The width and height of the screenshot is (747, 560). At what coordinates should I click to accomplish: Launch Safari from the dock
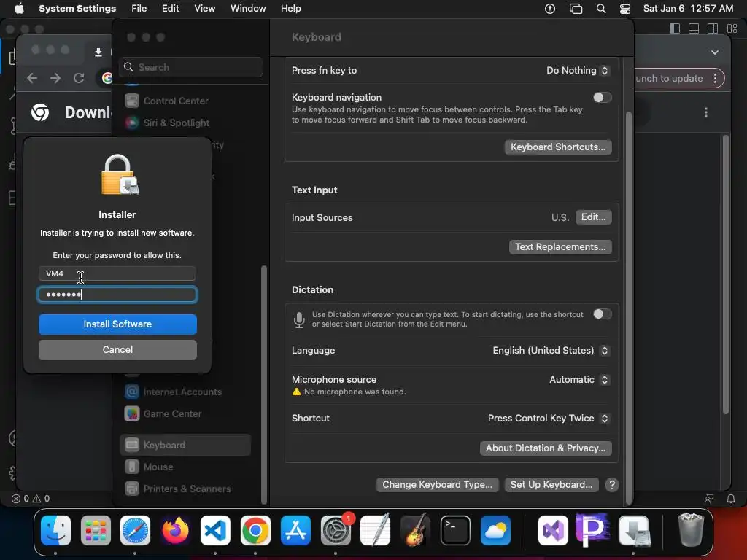[x=135, y=531]
